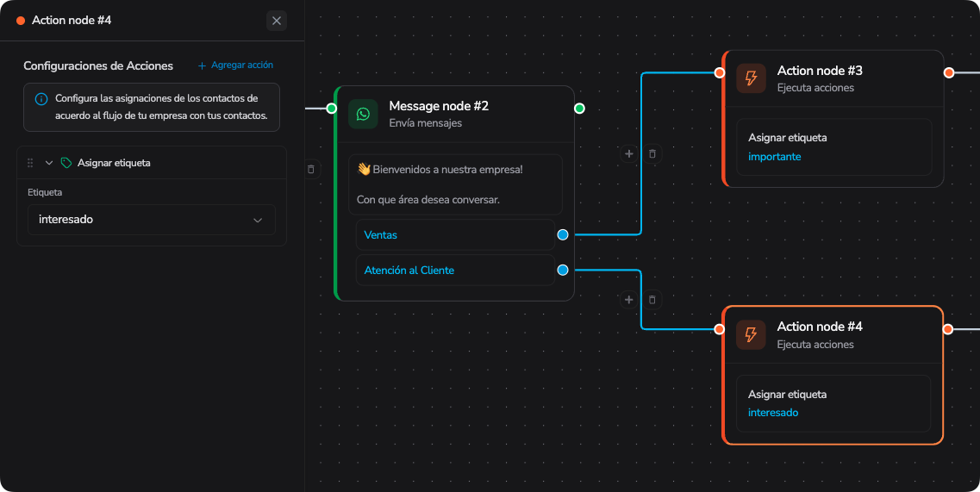Select the Action node #4 canvas title
Image resolution: width=980 pixels, height=492 pixels.
coord(820,327)
